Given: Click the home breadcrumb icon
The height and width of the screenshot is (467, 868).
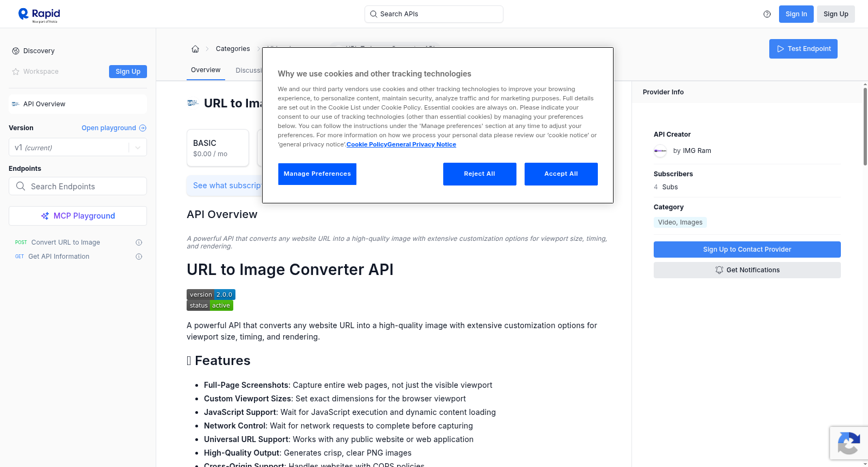Looking at the screenshot, I should point(195,49).
